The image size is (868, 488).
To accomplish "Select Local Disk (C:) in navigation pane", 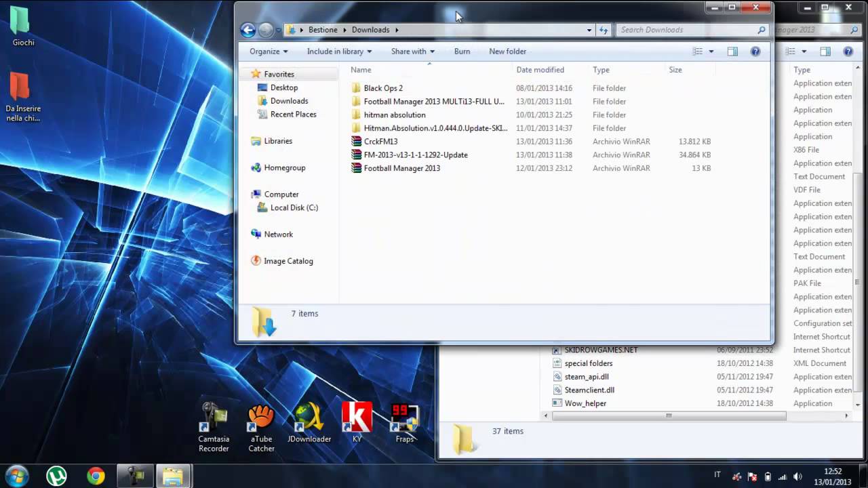I will (294, 207).
